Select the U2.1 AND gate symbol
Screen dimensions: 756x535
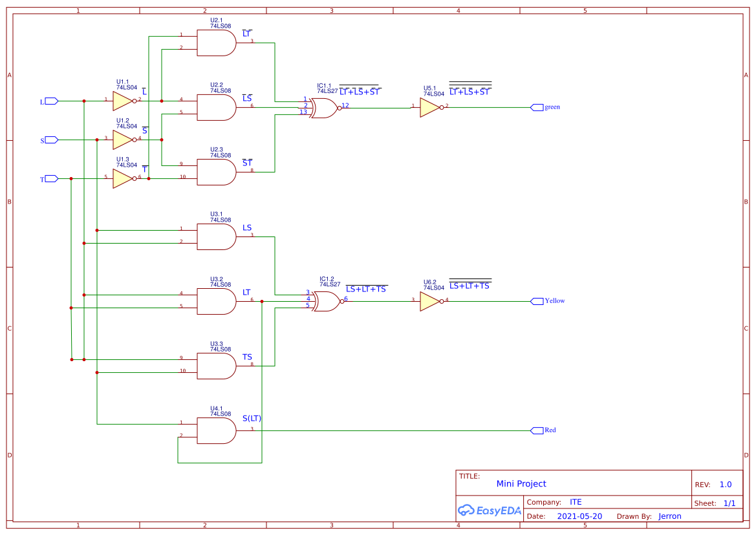point(217,43)
